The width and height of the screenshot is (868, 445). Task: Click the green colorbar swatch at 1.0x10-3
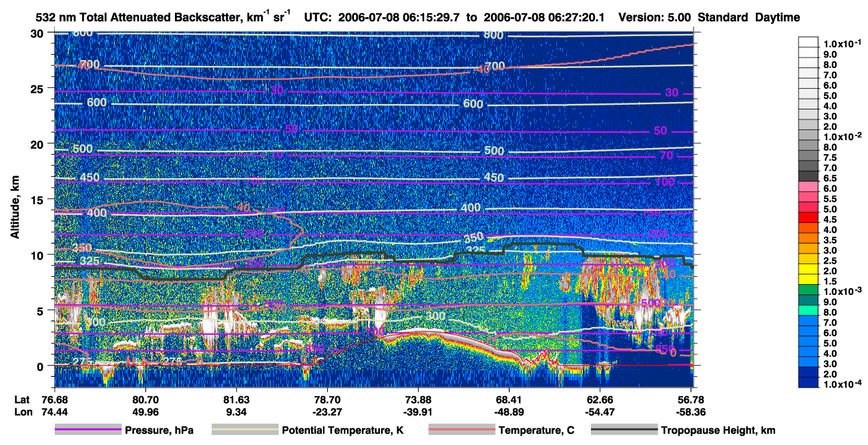point(810,289)
